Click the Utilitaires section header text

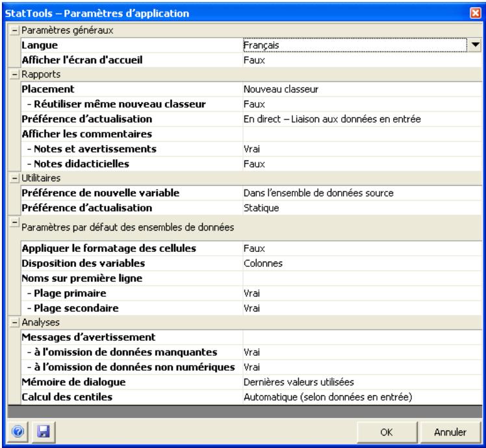point(41,178)
